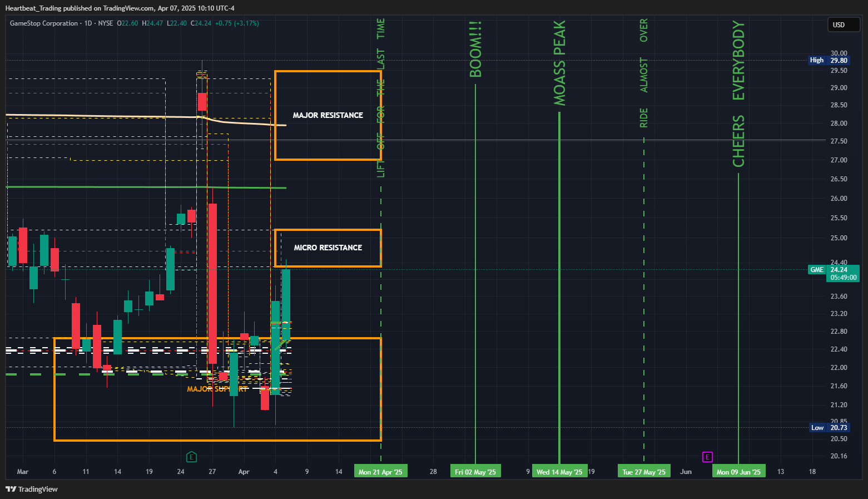The height and width of the screenshot is (499, 868).
Task: Click the 22.00 price axis label
Action: 839,368
